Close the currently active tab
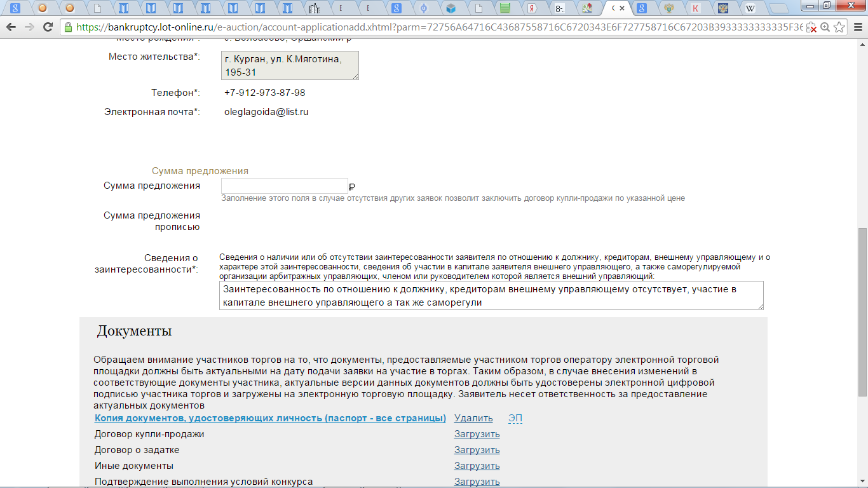The image size is (868, 488). pos(621,8)
